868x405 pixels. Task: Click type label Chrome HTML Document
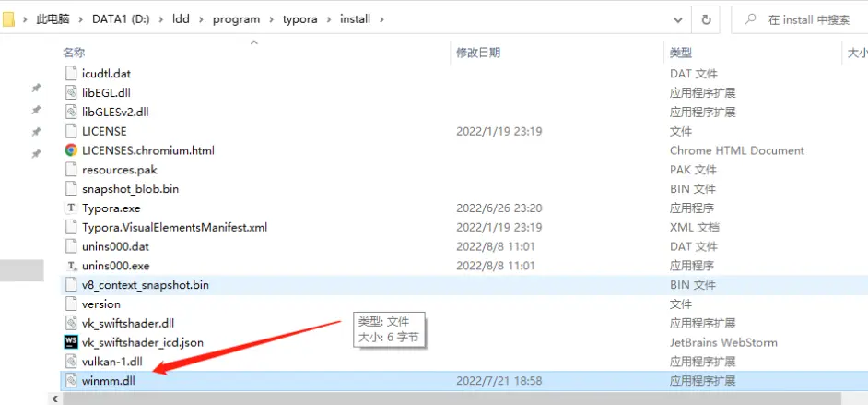click(737, 150)
